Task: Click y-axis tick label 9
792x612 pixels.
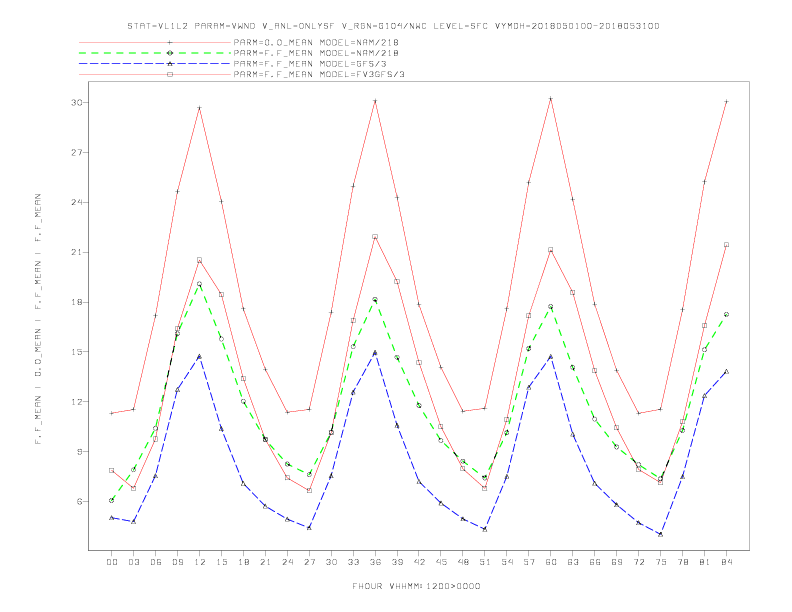Action: click(x=79, y=452)
